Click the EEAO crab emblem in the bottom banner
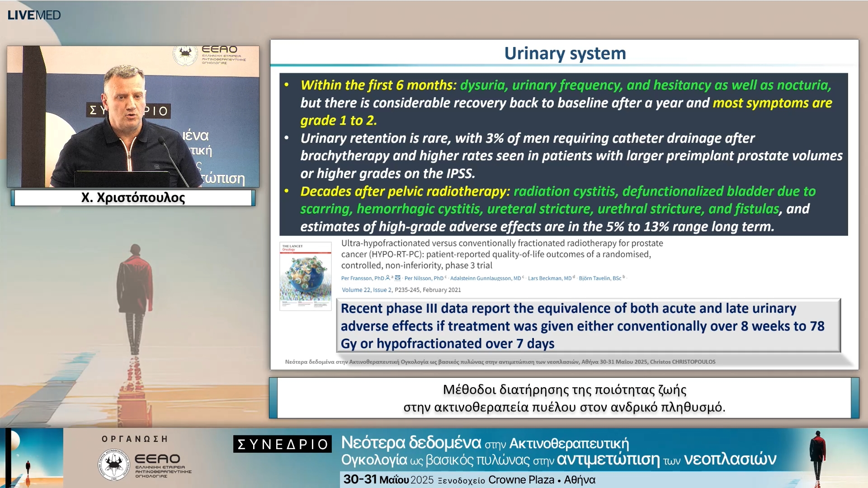 (x=114, y=464)
